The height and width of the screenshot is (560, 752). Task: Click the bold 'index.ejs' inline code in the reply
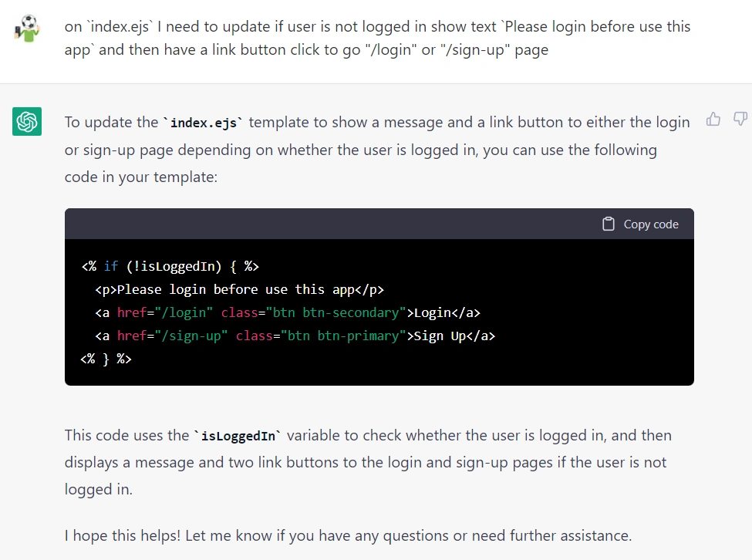[x=204, y=123]
